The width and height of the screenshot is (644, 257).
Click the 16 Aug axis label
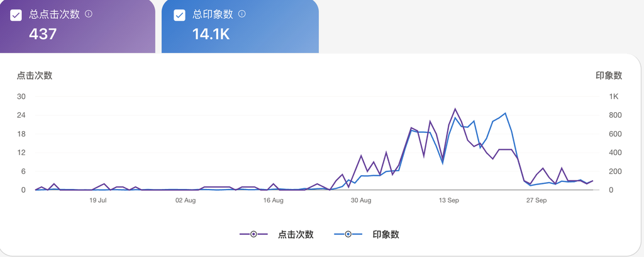(x=273, y=201)
